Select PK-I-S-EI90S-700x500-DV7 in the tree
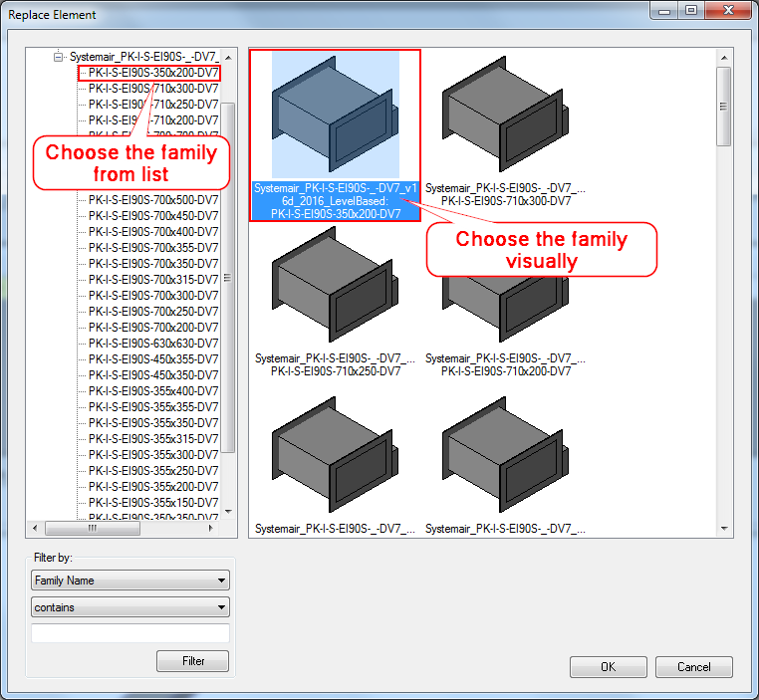 click(153, 200)
